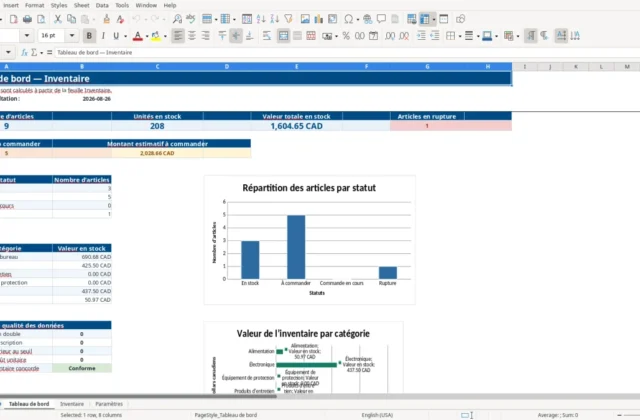
Task: Open the Styles menu
Action: (59, 5)
